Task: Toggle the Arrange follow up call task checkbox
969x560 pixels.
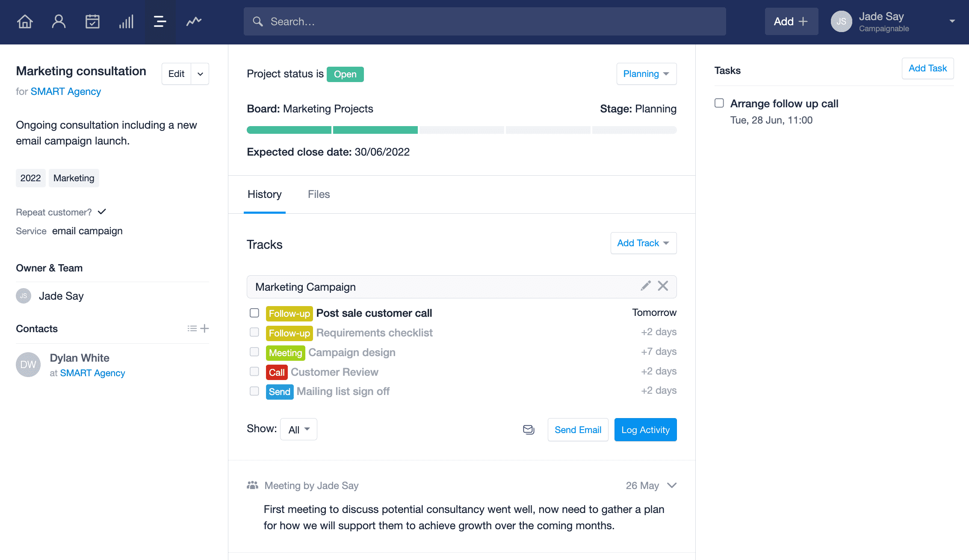Action: (719, 103)
